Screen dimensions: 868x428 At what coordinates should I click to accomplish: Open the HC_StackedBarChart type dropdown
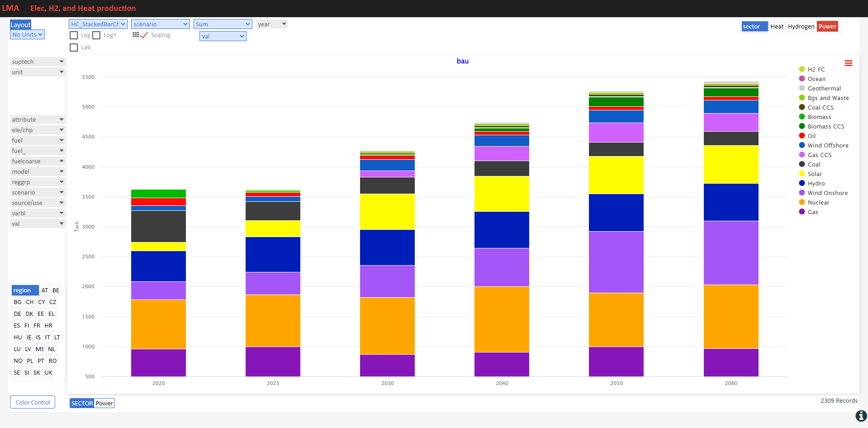[98, 24]
